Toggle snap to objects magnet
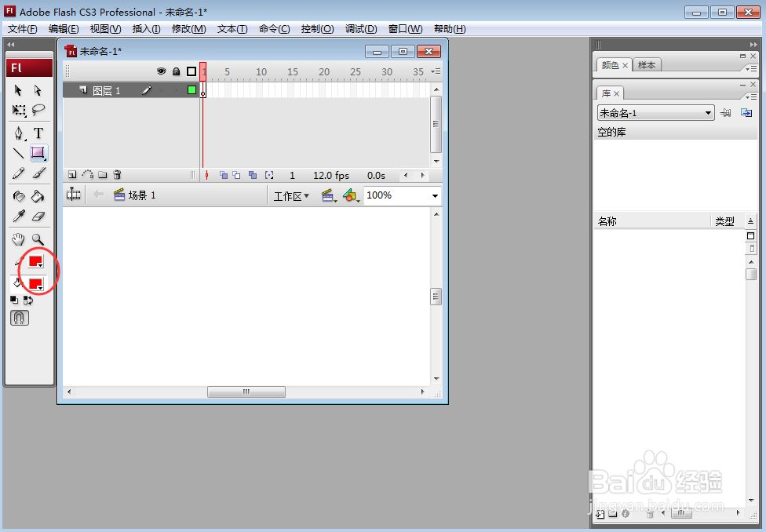 tap(20, 318)
